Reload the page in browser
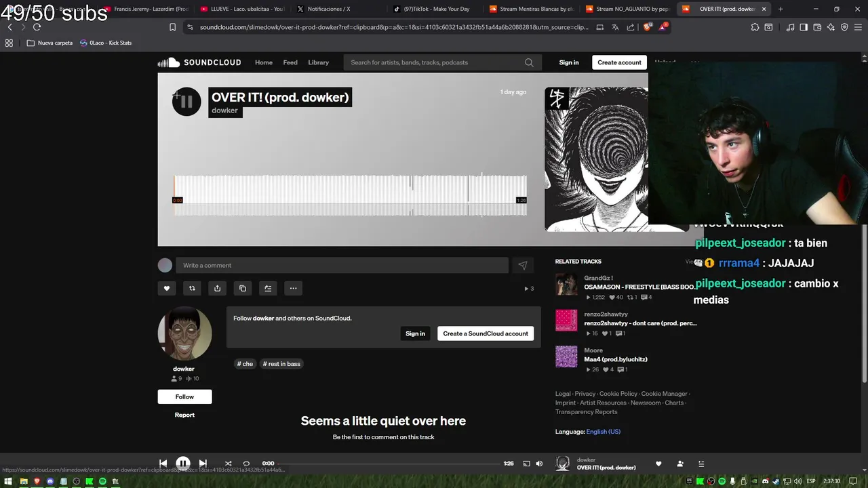 (37, 27)
